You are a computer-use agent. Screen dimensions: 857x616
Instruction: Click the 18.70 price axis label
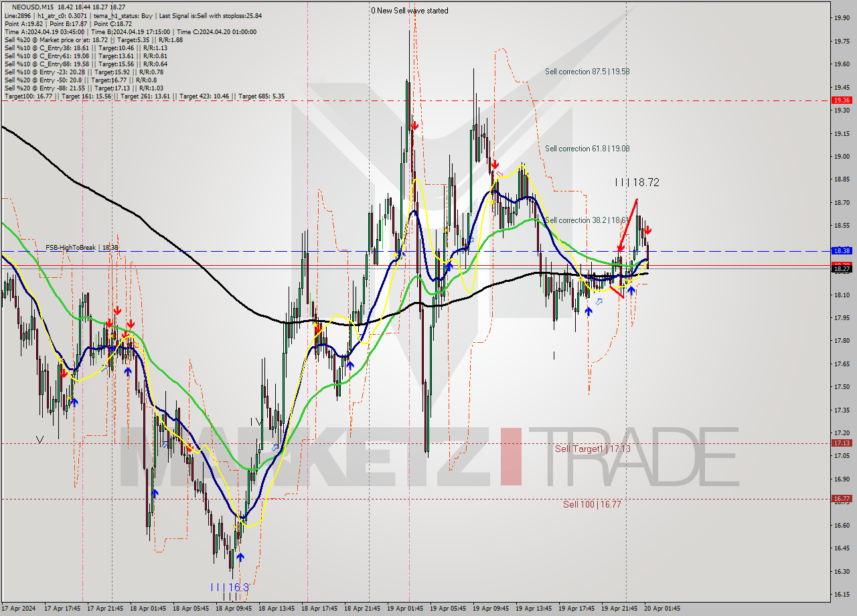(842, 203)
